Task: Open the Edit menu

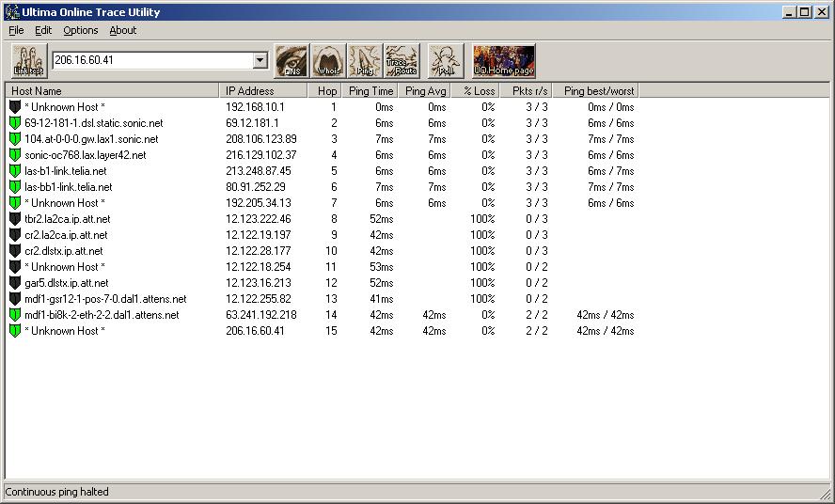Action: [x=43, y=30]
